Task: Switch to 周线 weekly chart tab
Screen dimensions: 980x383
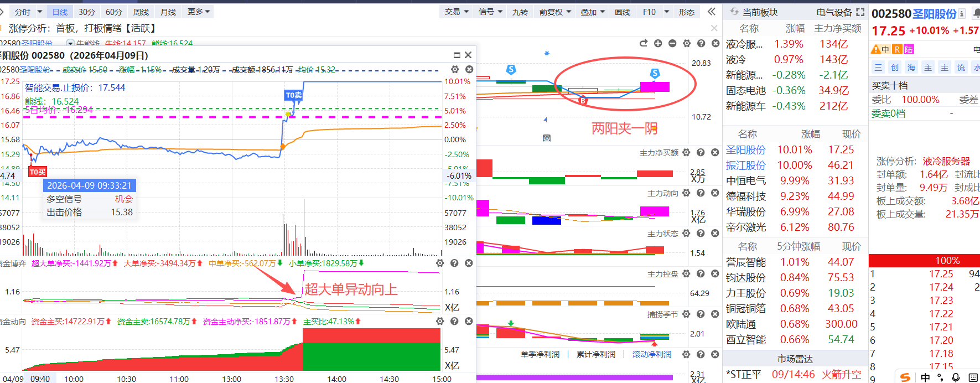Action: click(x=141, y=12)
